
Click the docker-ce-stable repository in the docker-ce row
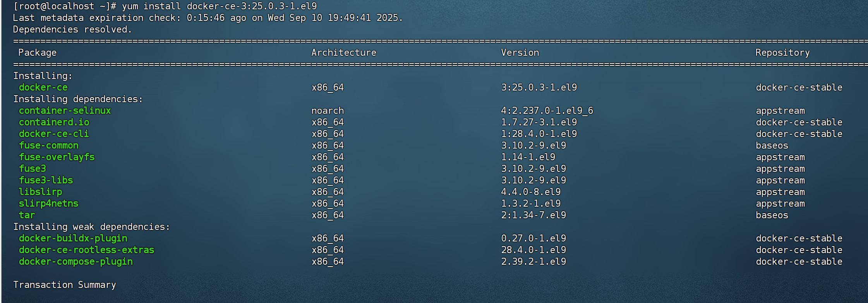[799, 87]
